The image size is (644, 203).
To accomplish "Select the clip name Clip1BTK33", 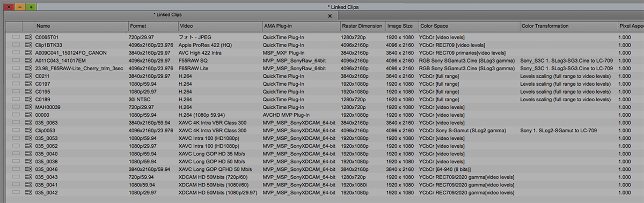I will [x=49, y=46].
